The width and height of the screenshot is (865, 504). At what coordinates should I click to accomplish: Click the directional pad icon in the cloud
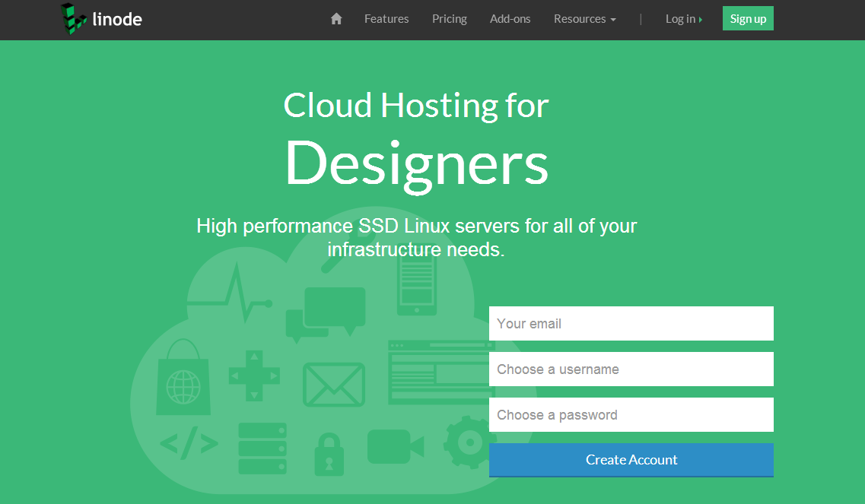[255, 376]
